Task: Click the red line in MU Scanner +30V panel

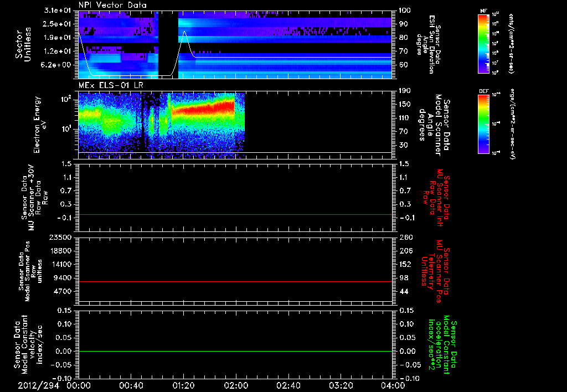Action: point(235,214)
